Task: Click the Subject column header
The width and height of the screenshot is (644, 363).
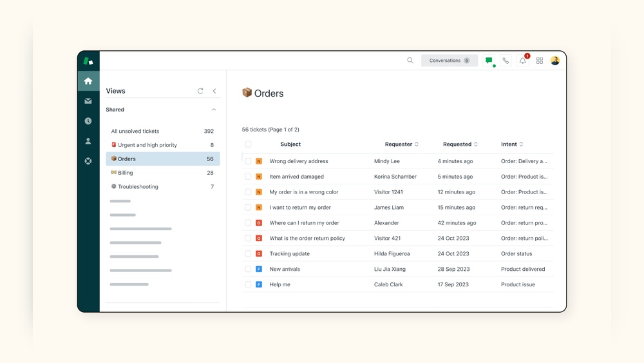Action: click(290, 144)
